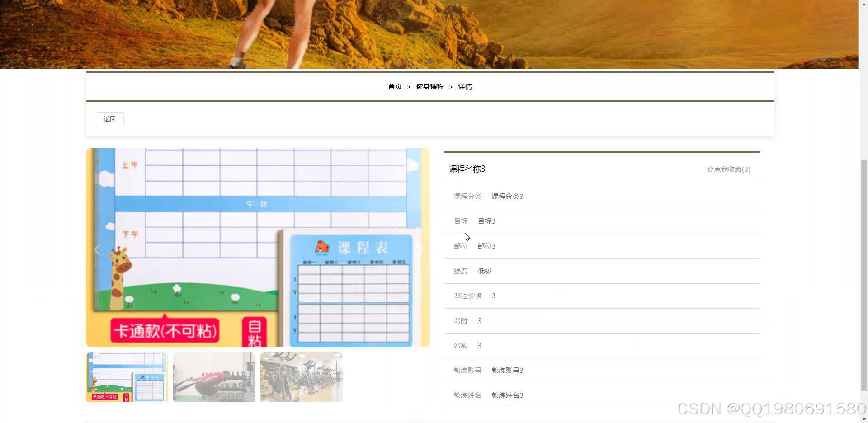Select the cartoon 课程表 thumbnail

click(127, 376)
